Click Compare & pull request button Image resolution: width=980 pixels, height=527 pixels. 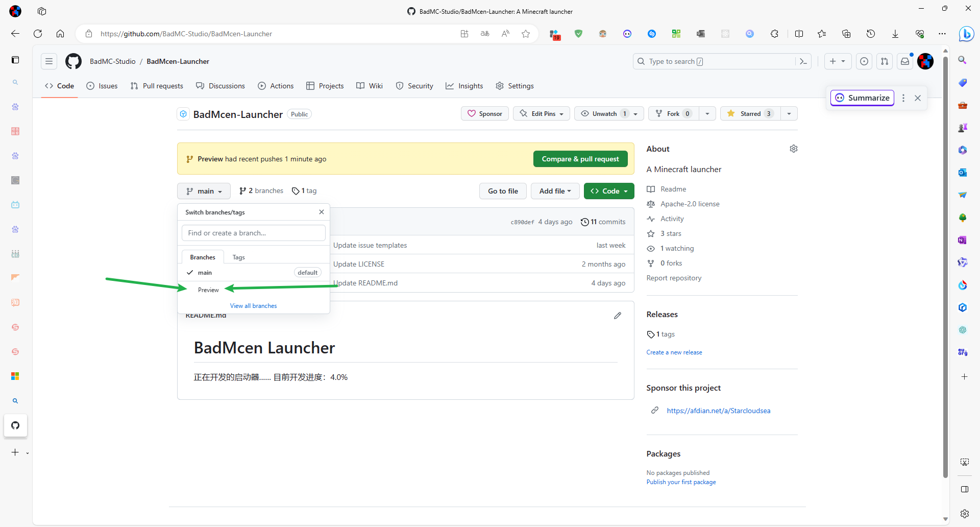coord(580,159)
